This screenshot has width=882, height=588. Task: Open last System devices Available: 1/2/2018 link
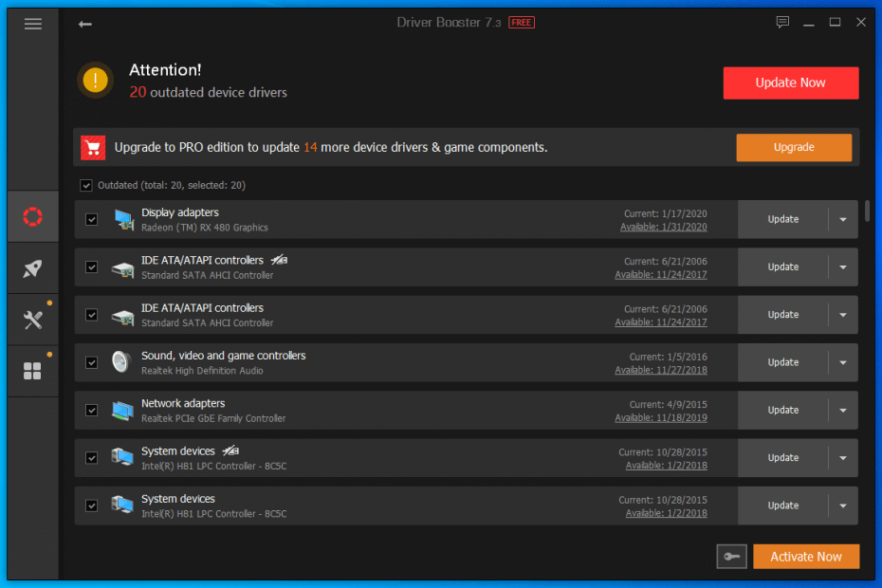click(x=666, y=513)
